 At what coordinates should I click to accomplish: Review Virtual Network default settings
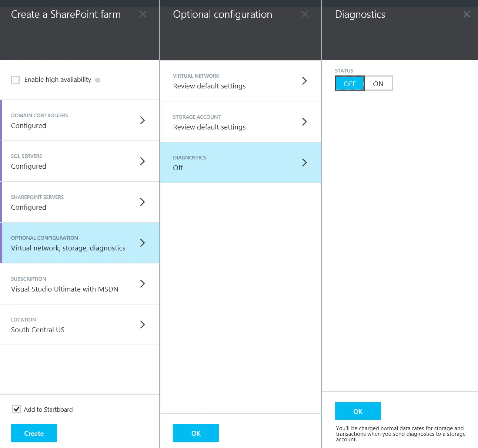coord(240,81)
